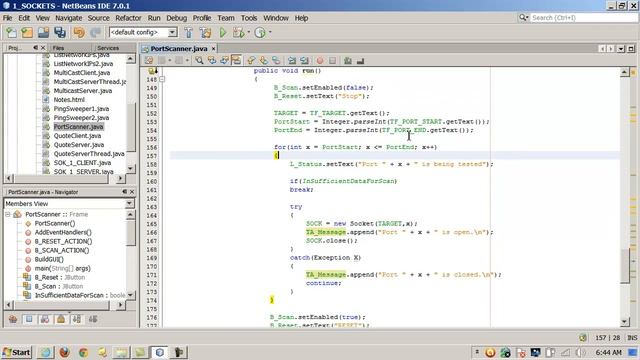Toggle first Navigator filter (inherited members)
The height and width of the screenshot is (360, 640).
point(13,319)
